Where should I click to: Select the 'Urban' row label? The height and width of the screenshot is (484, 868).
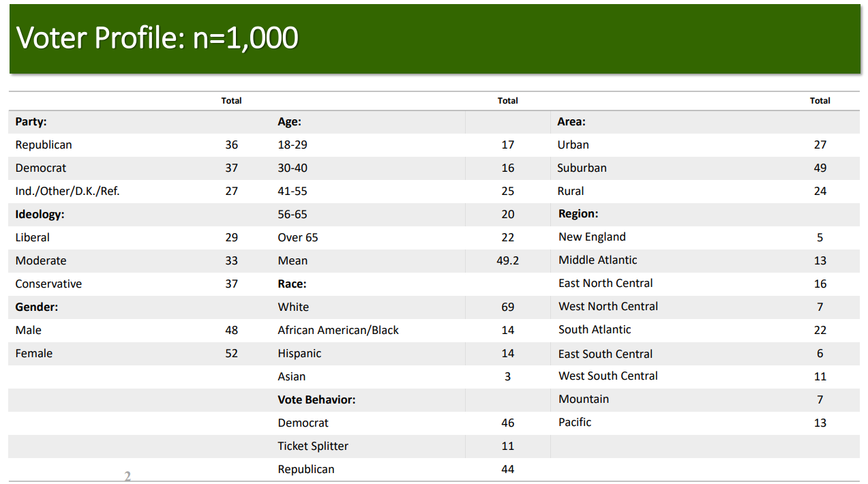(x=573, y=145)
